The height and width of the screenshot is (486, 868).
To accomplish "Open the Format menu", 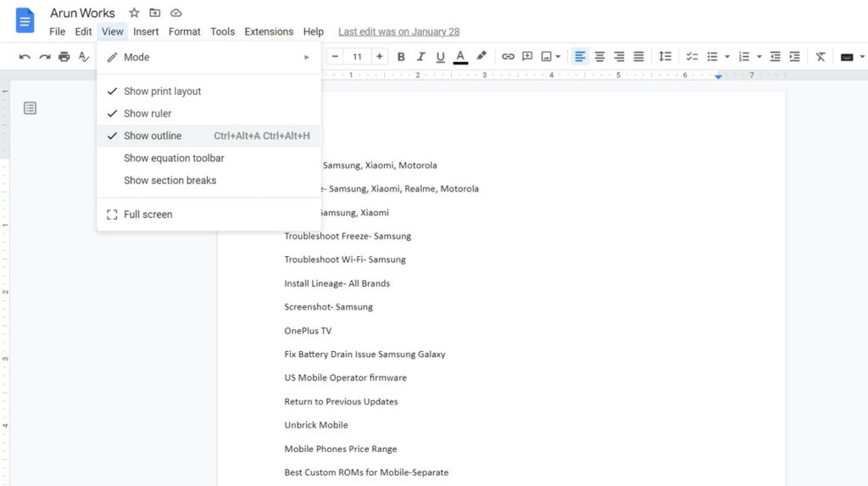I will pos(184,31).
